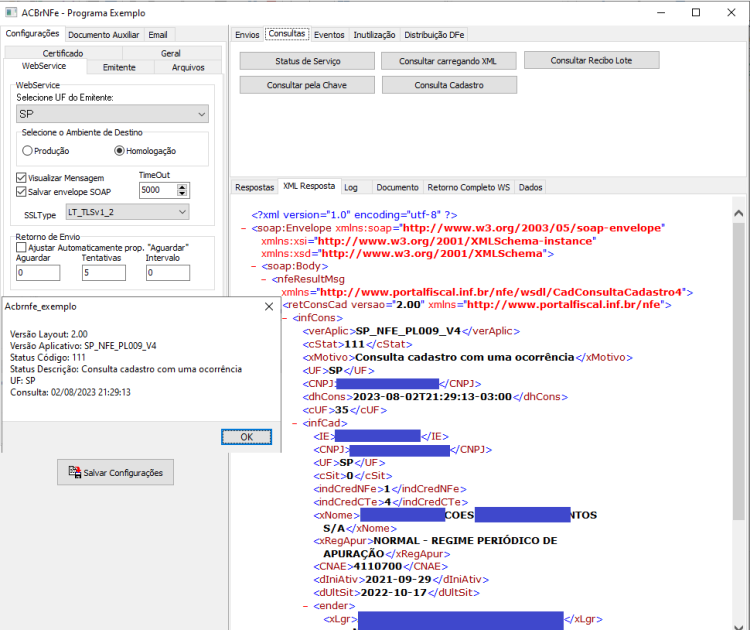Viewport: 750px width, 630px height.
Task: Open the Inutilização tab
Action: coord(374,35)
